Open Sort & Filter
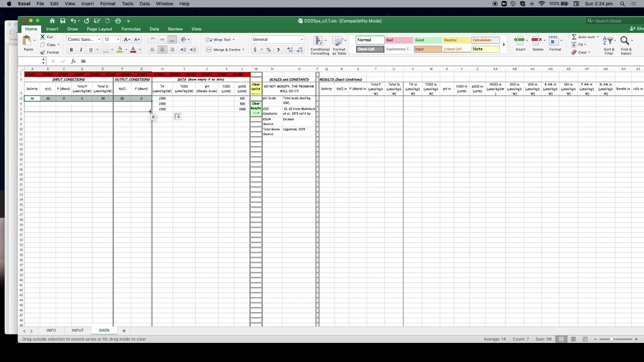The height and width of the screenshot is (362, 644). click(x=609, y=45)
